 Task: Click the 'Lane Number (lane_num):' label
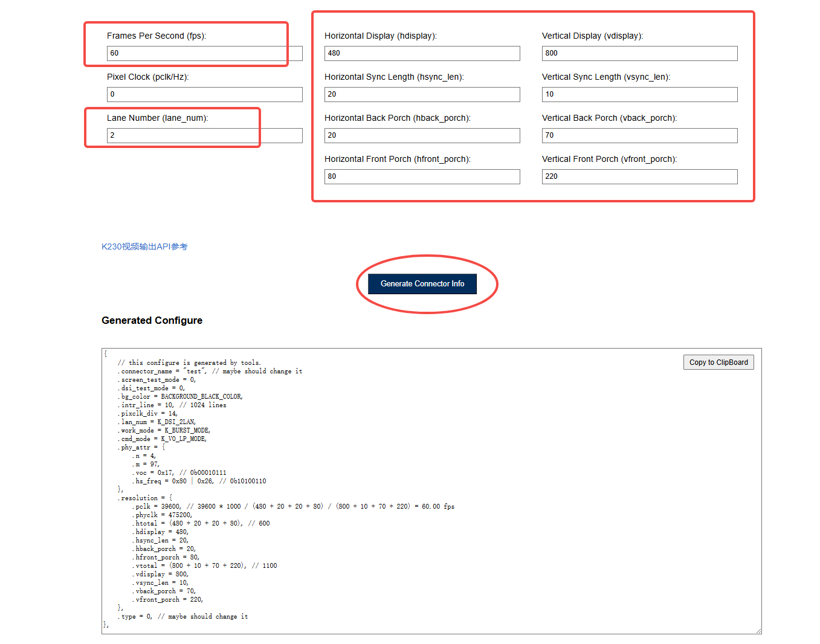158,118
